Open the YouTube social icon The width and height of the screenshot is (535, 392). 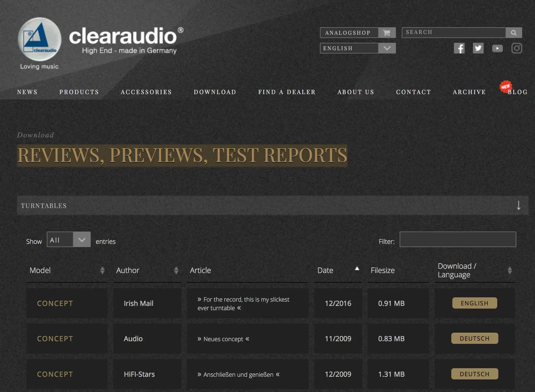(x=497, y=48)
